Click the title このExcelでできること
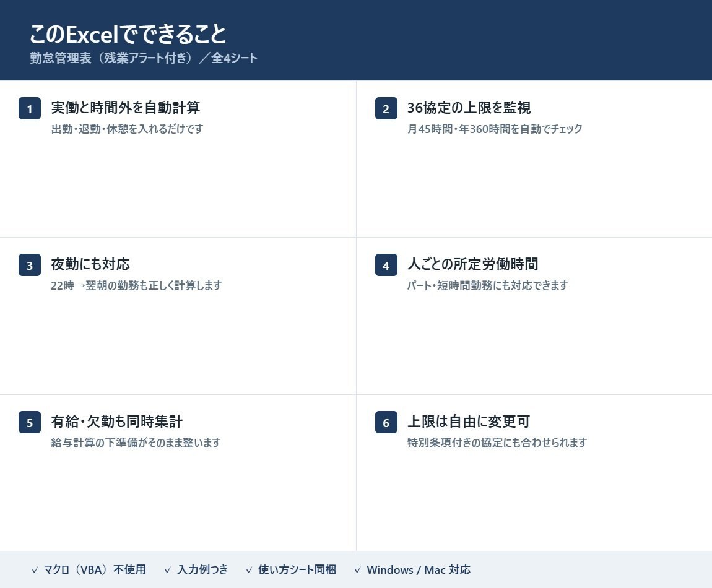Image resolution: width=712 pixels, height=588 pixels. click(x=128, y=34)
